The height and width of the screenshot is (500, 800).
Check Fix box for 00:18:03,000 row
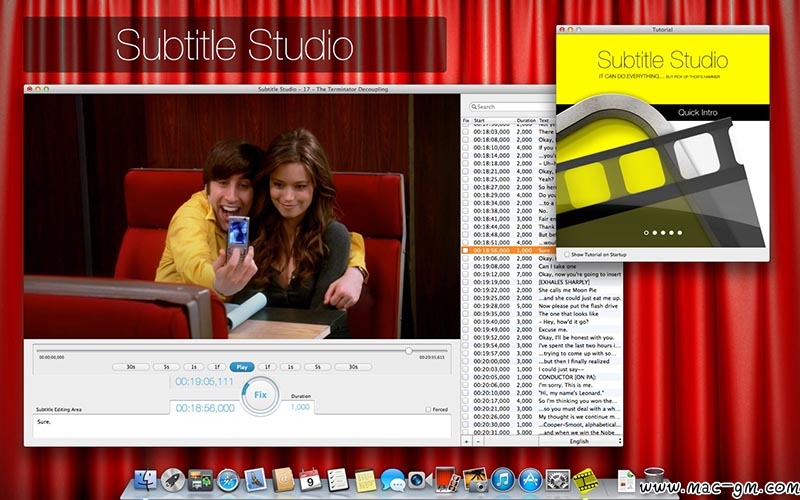pyautogui.click(x=465, y=132)
